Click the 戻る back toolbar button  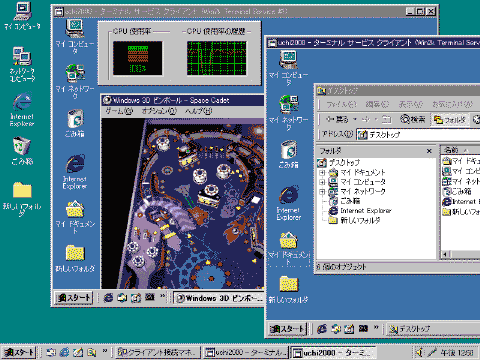pyautogui.click(x=337, y=119)
